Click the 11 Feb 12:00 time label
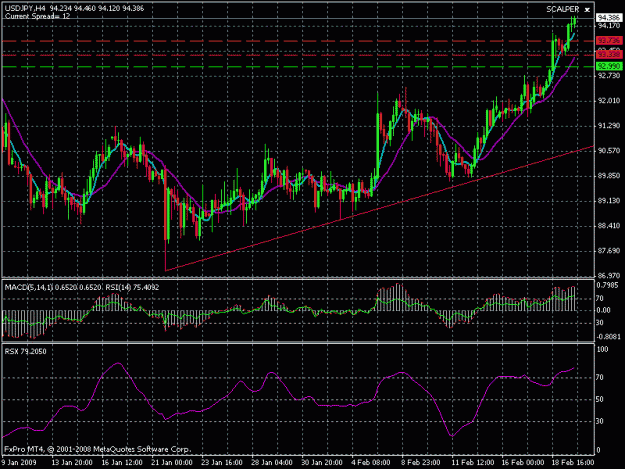 tap(473, 463)
